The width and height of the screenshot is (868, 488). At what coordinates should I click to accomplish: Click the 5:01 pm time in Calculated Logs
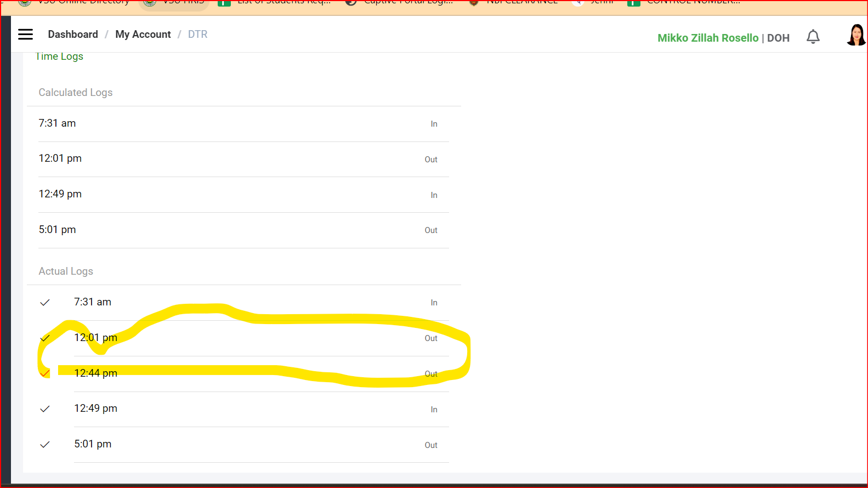coord(58,230)
